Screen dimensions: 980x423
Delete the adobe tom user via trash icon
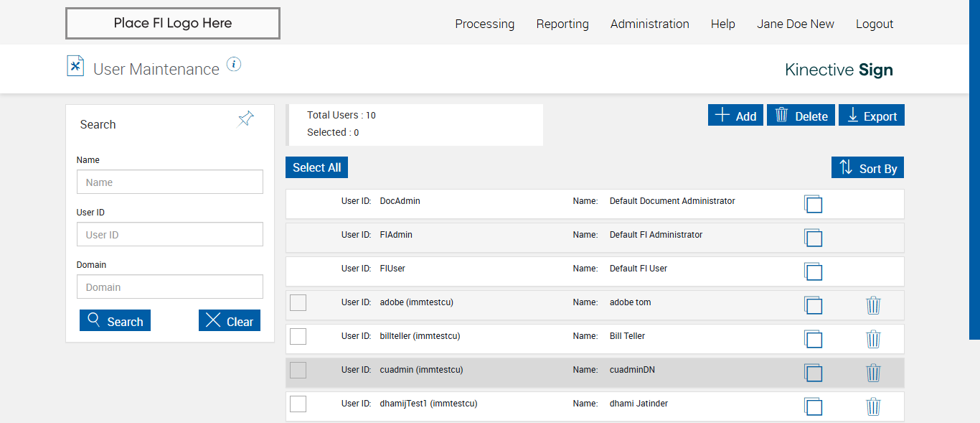pos(873,305)
